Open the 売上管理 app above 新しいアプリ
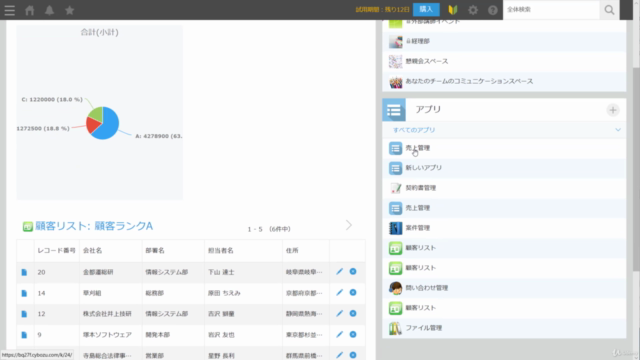Screen dimensions: 640x360 pyautogui.click(x=504, y=148)
